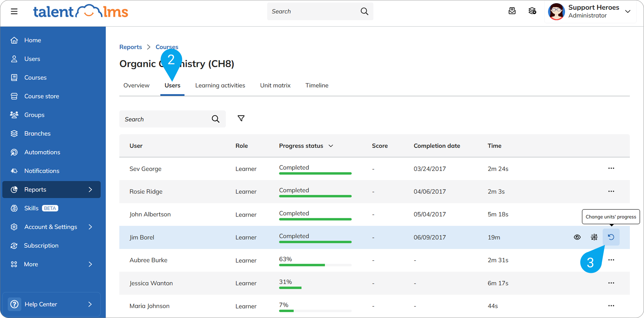Open Branches in the sidebar
This screenshot has width=644, height=318.
(x=37, y=134)
